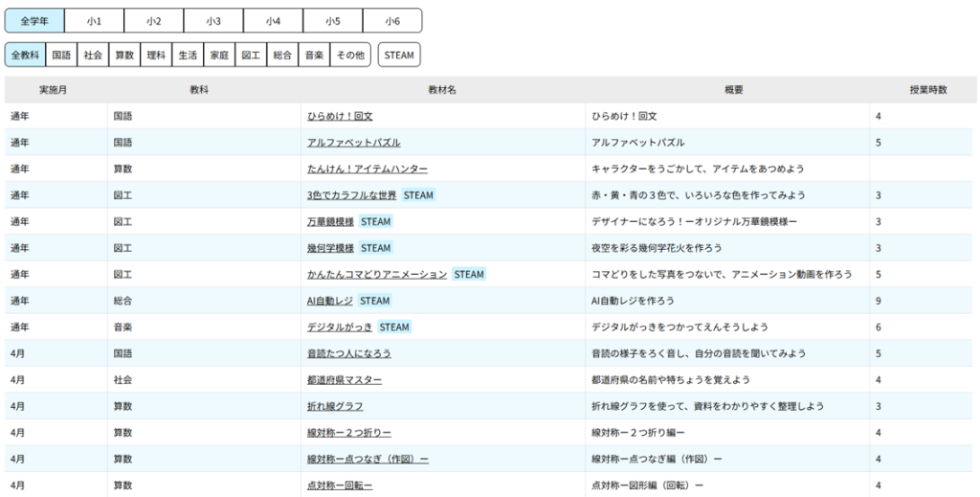Filter subjects by 算数
This screenshot has height=497, width=980.
tap(124, 56)
